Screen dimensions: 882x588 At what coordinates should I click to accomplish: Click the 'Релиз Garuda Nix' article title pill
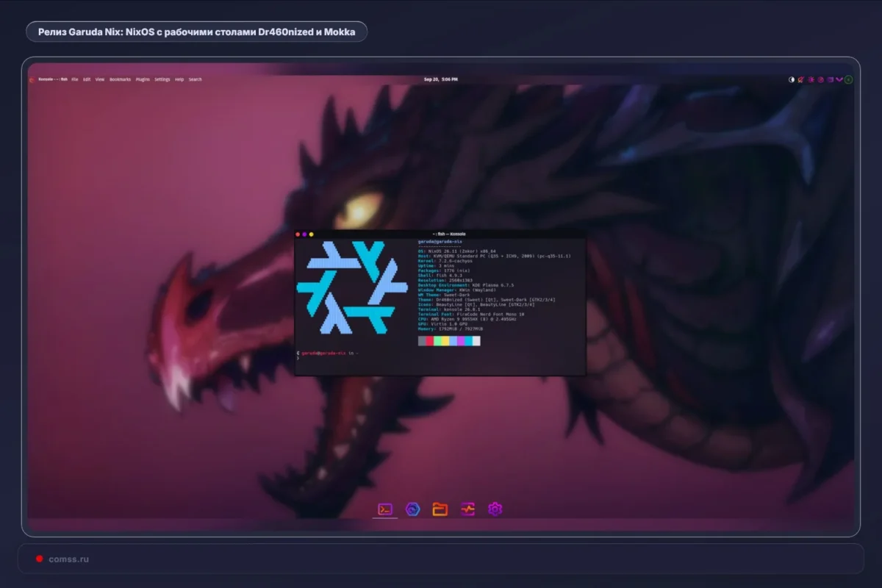coord(196,32)
